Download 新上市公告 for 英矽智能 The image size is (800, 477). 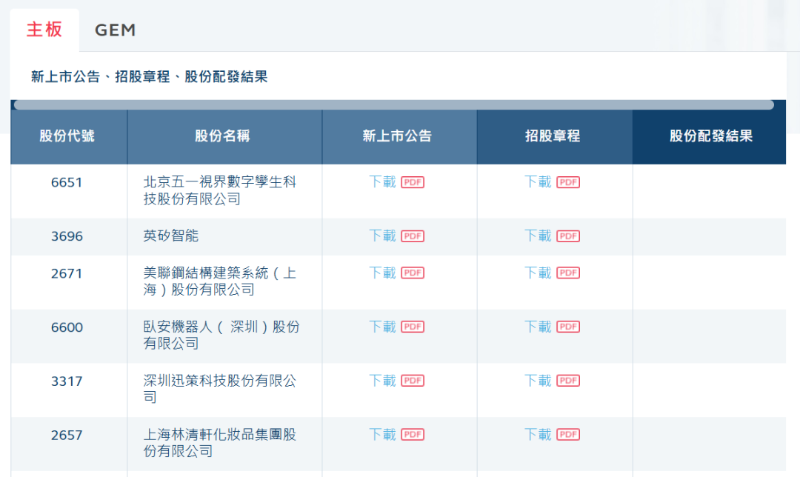click(x=383, y=236)
